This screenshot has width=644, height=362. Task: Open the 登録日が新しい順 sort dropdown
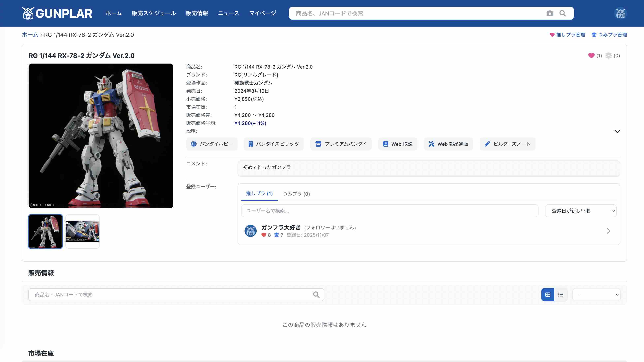click(x=580, y=211)
